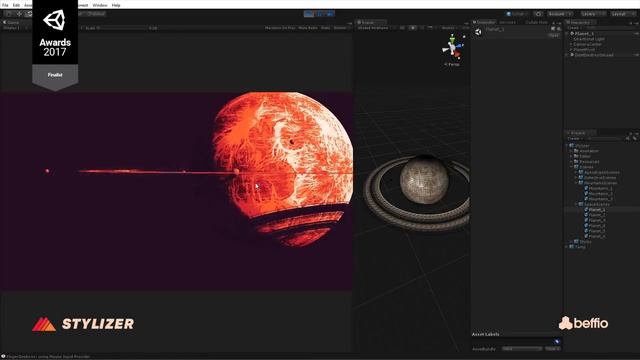Click the help book icon beside Planet_1 name
The image size is (640, 360).
(553, 29)
